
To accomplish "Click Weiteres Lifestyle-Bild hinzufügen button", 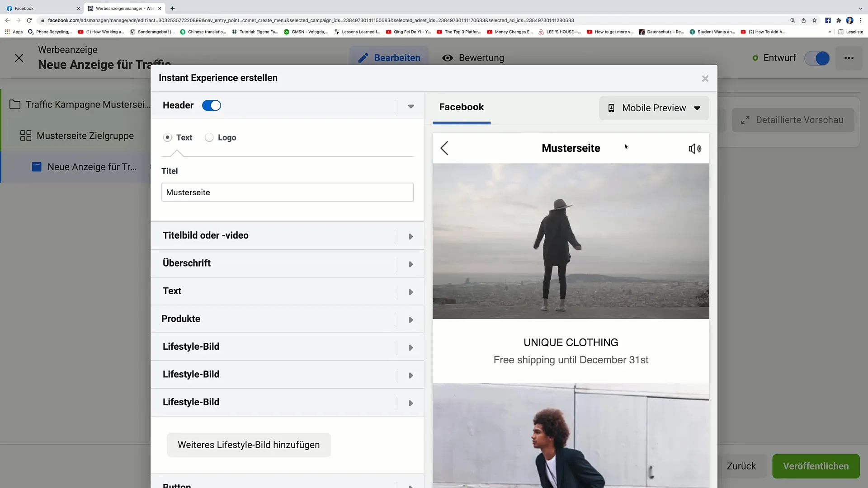I will pyautogui.click(x=249, y=445).
